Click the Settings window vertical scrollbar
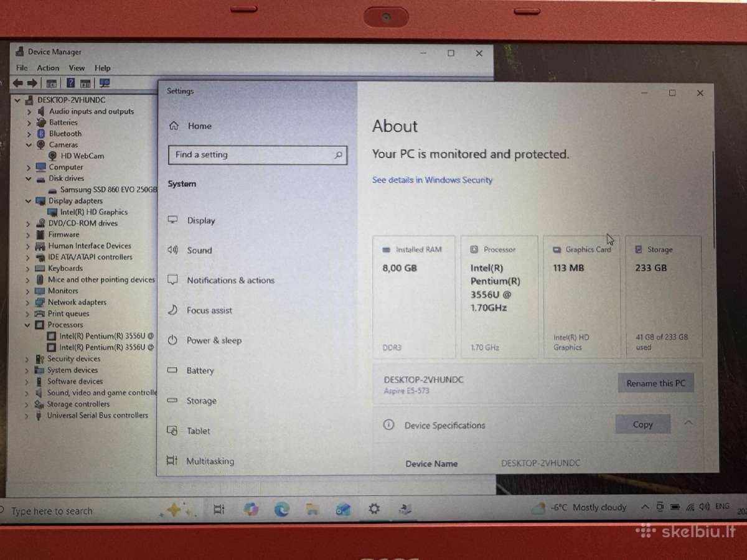 [x=713, y=199]
